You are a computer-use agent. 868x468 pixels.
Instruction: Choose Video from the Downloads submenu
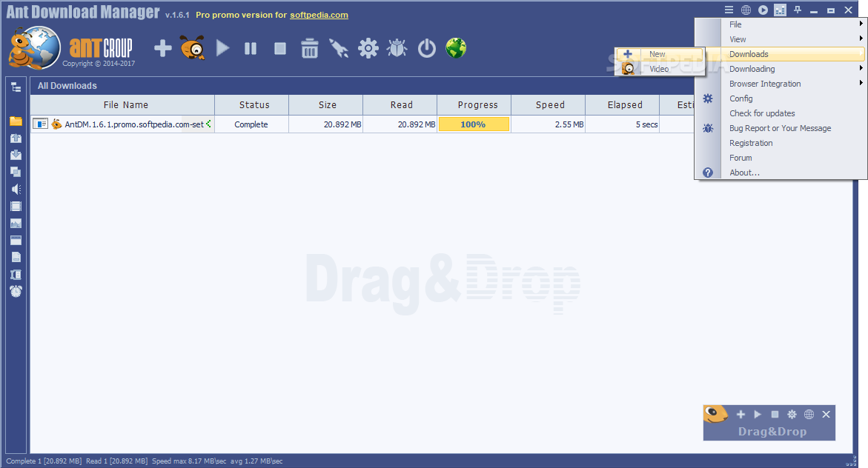pyautogui.click(x=659, y=69)
